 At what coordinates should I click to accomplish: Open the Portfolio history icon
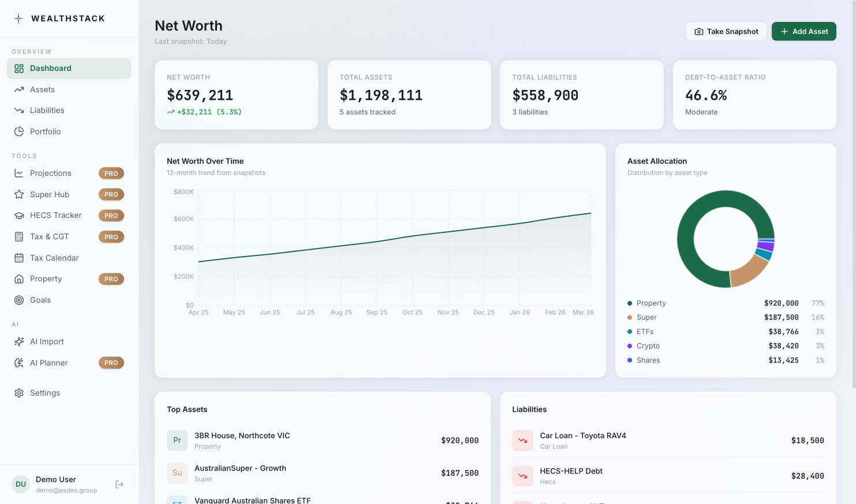click(x=19, y=131)
